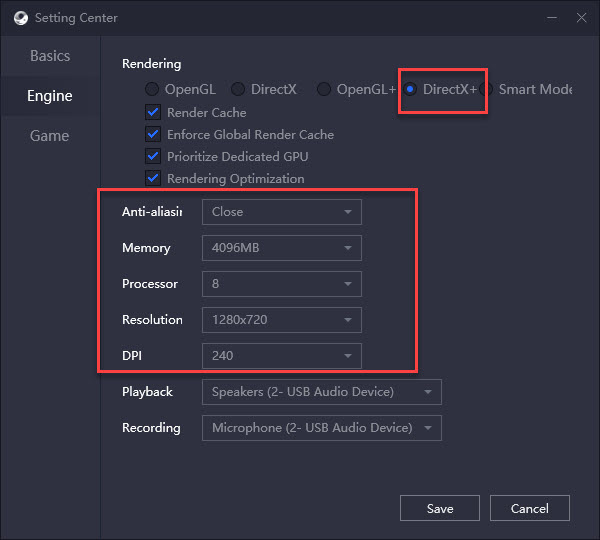
Task: Open the Game settings tab
Action: point(50,136)
